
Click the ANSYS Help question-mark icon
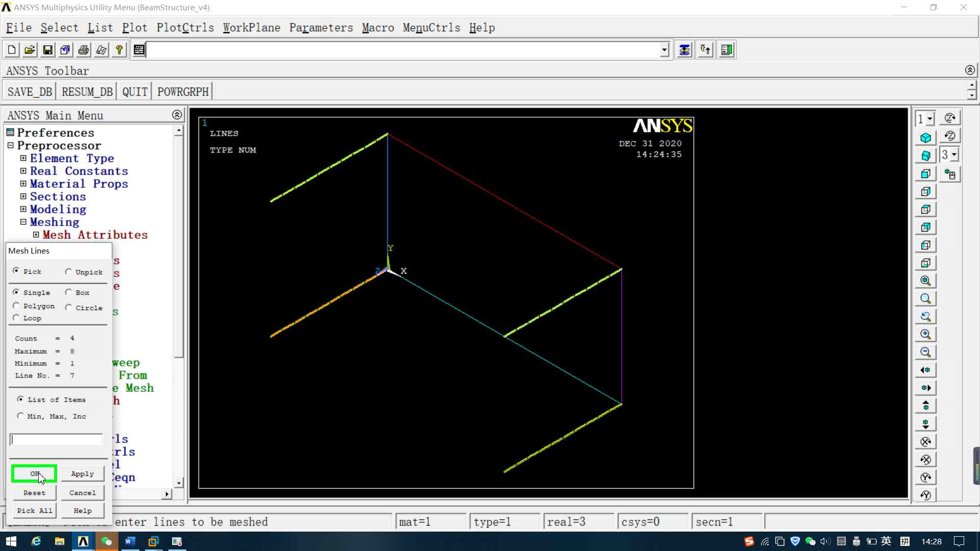click(x=119, y=50)
